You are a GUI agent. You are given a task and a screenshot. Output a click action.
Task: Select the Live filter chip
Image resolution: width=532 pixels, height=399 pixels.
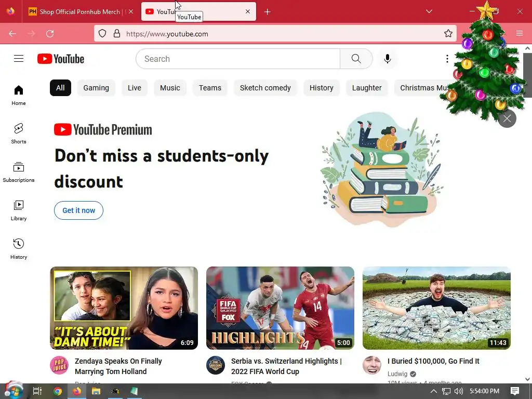point(135,88)
